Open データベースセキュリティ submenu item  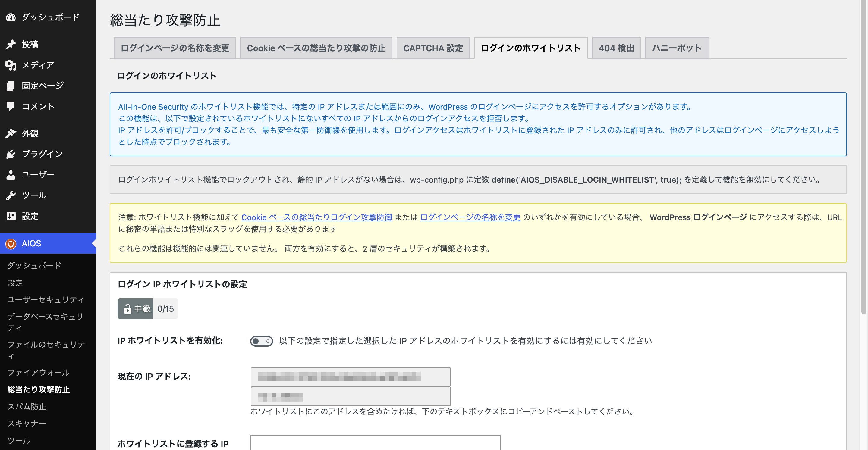pyautogui.click(x=45, y=322)
